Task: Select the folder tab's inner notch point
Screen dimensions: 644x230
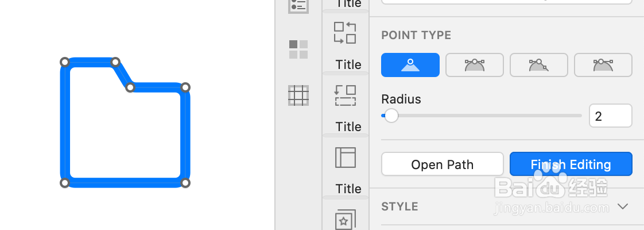Action: pos(130,87)
